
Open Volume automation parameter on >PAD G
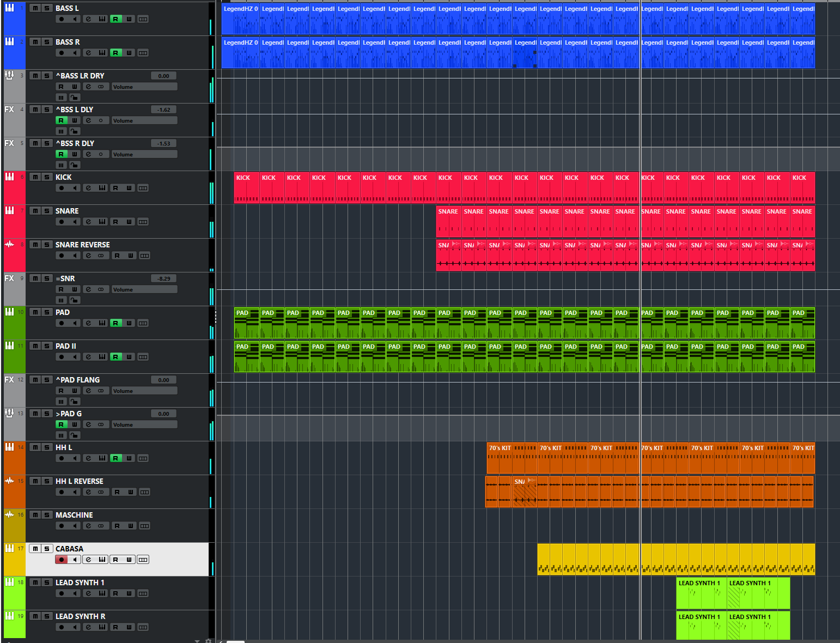point(144,424)
